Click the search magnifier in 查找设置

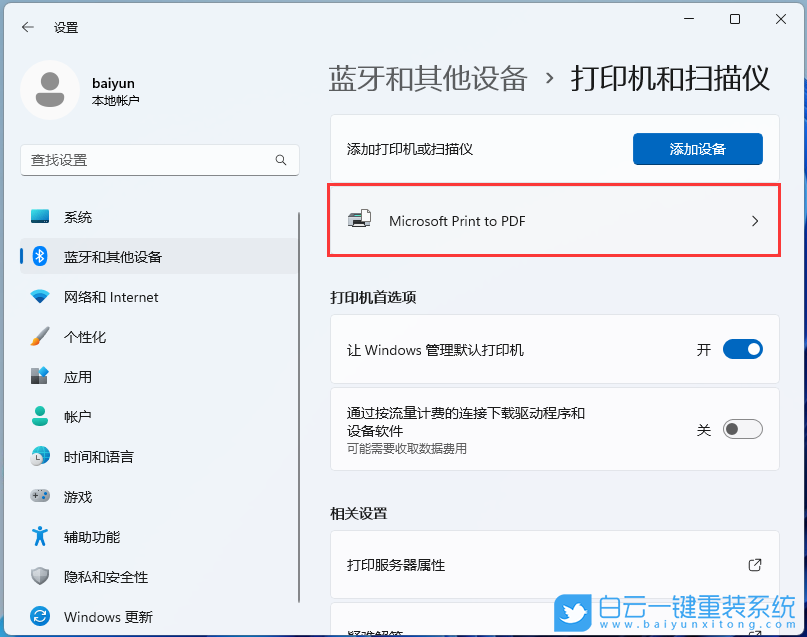(x=281, y=160)
